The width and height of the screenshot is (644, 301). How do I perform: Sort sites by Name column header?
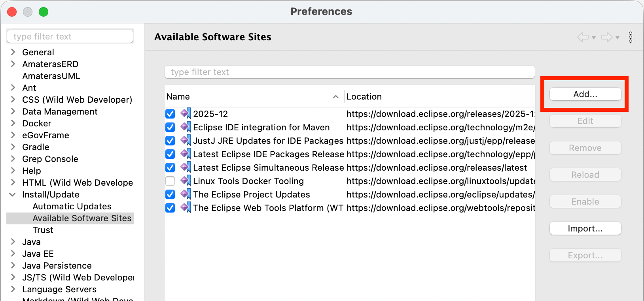coord(254,96)
